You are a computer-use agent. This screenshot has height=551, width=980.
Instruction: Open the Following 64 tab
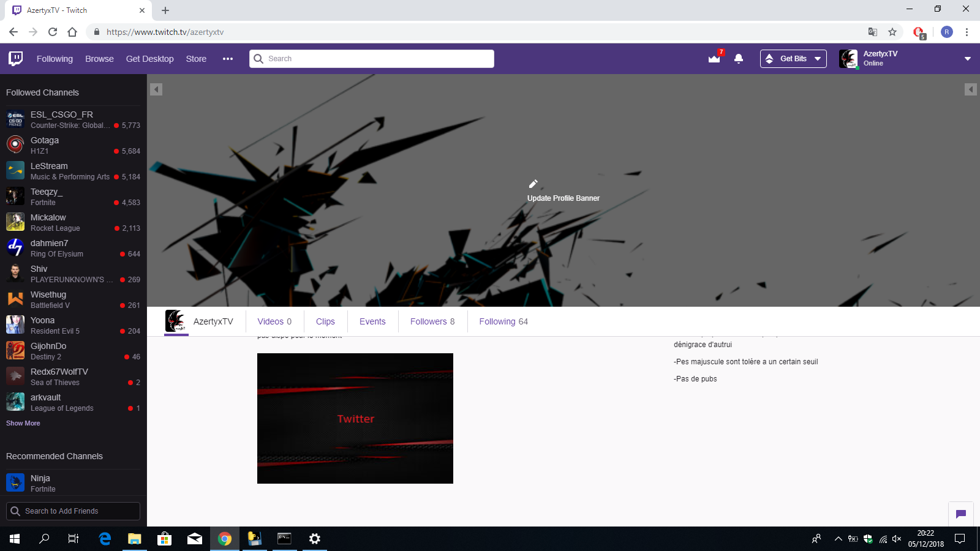point(503,321)
